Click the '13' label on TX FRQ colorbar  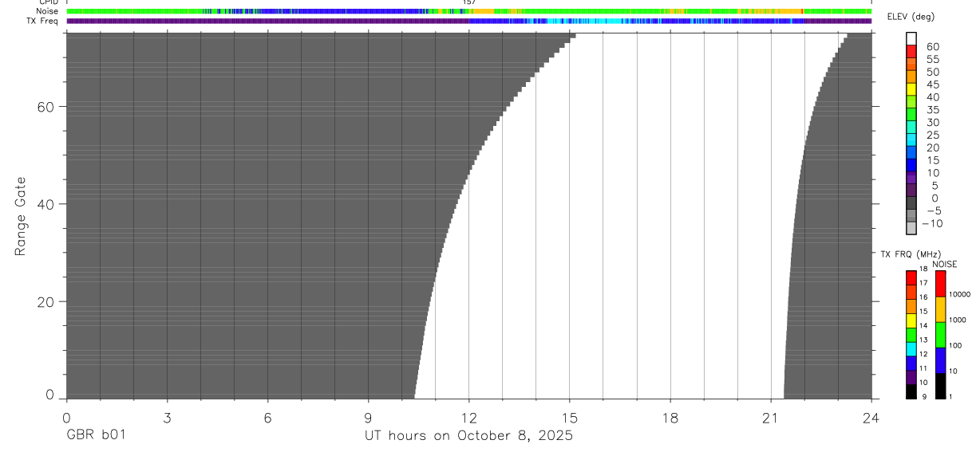click(923, 340)
